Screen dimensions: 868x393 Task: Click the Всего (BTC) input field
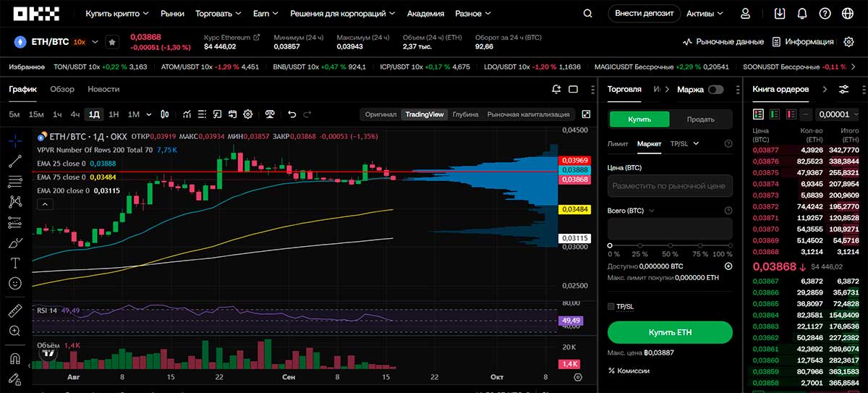pyautogui.click(x=670, y=229)
